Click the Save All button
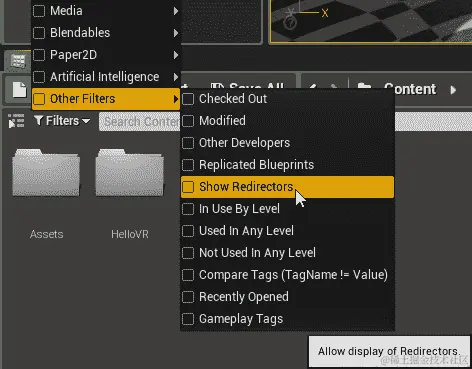The image size is (472, 369). 248,85
